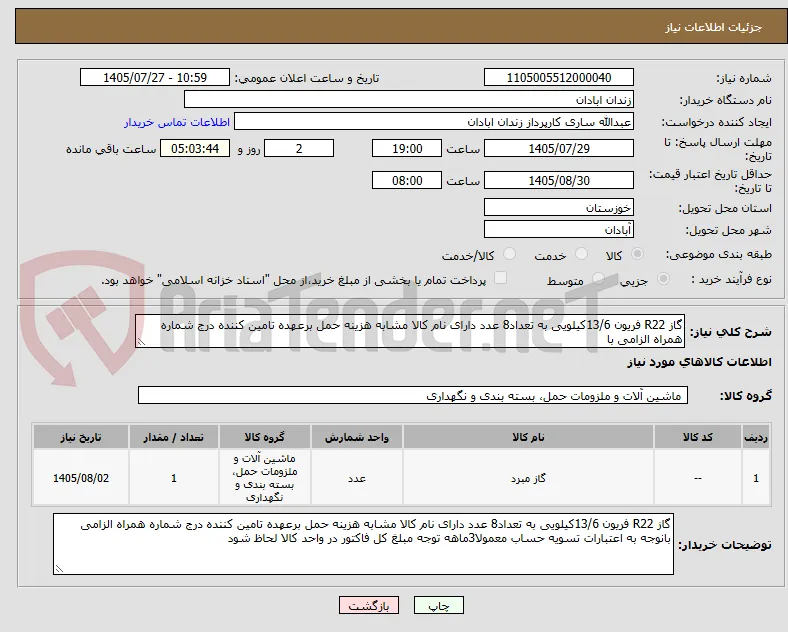Click the کد کالا column header

(698, 437)
